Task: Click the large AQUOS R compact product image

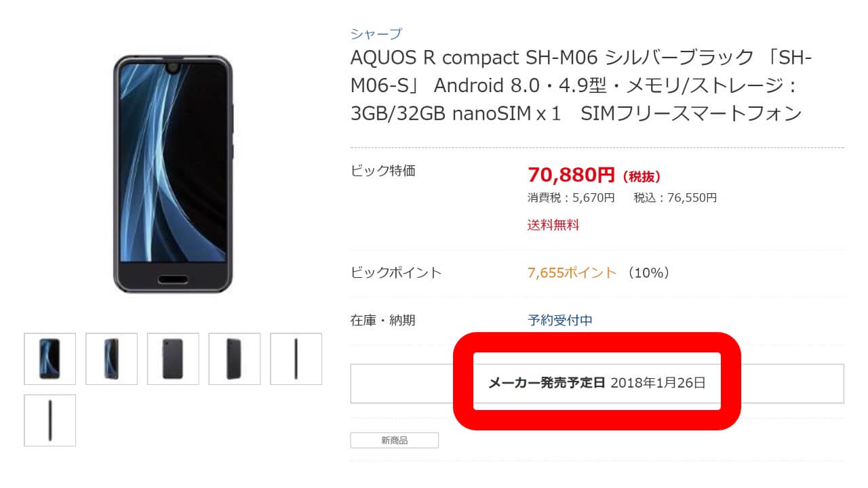Action: (173, 174)
